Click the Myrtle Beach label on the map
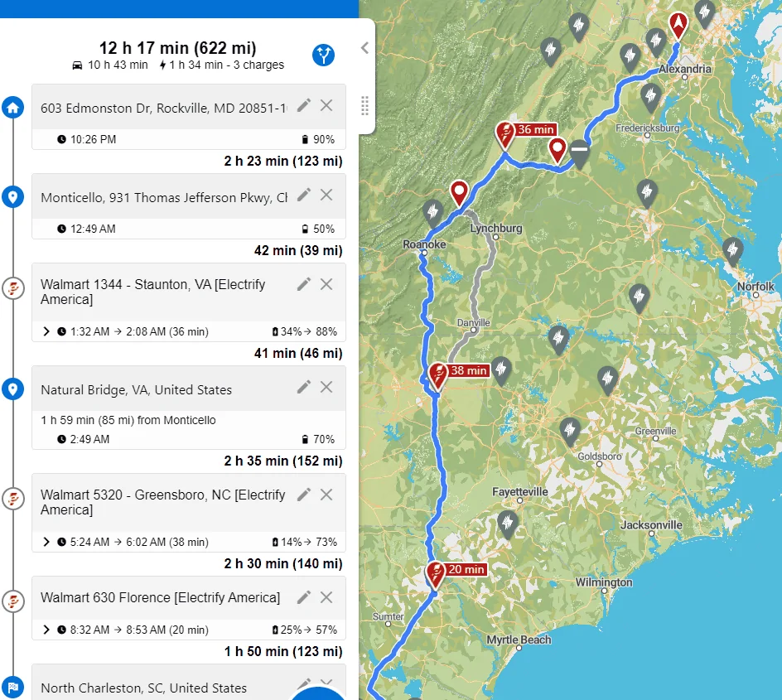 point(519,640)
